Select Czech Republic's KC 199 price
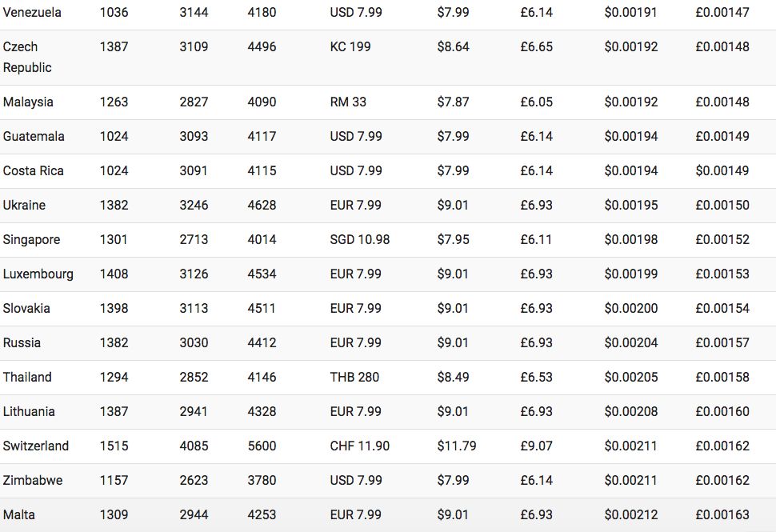 tap(350, 47)
